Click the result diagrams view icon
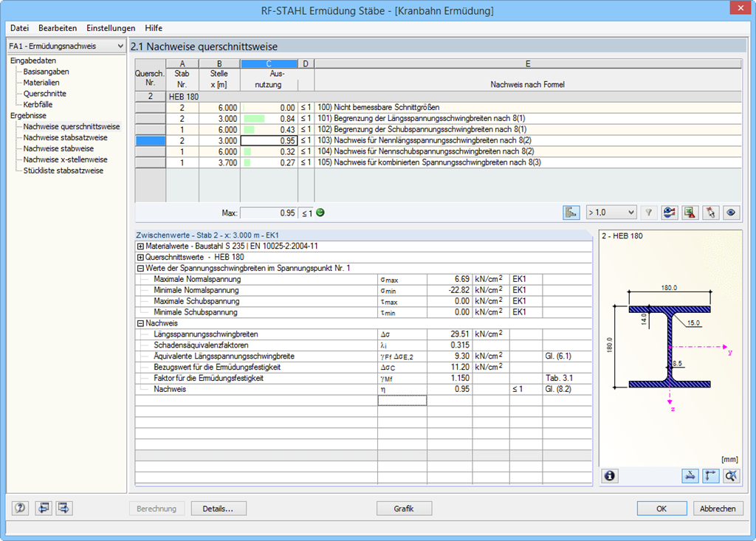 pos(669,213)
